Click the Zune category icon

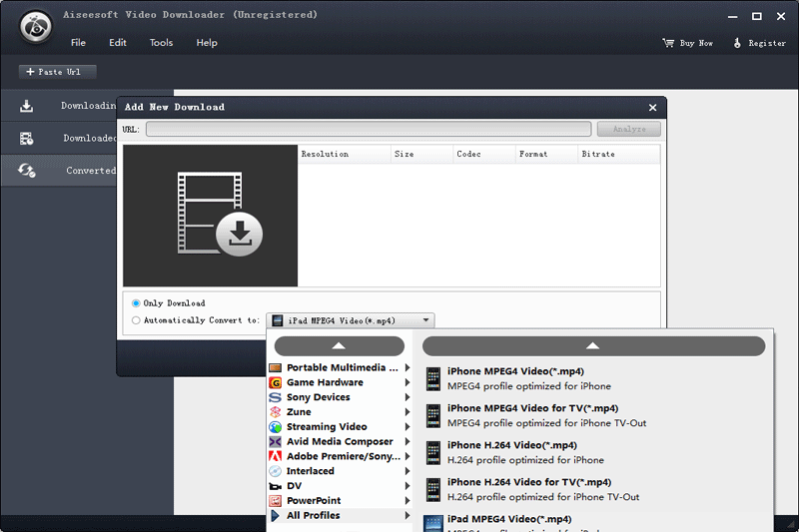click(x=276, y=412)
